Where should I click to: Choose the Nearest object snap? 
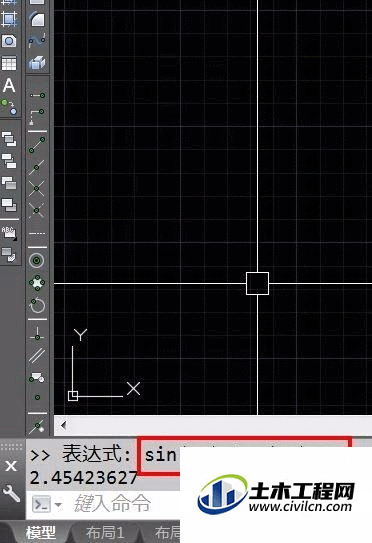tap(37, 427)
